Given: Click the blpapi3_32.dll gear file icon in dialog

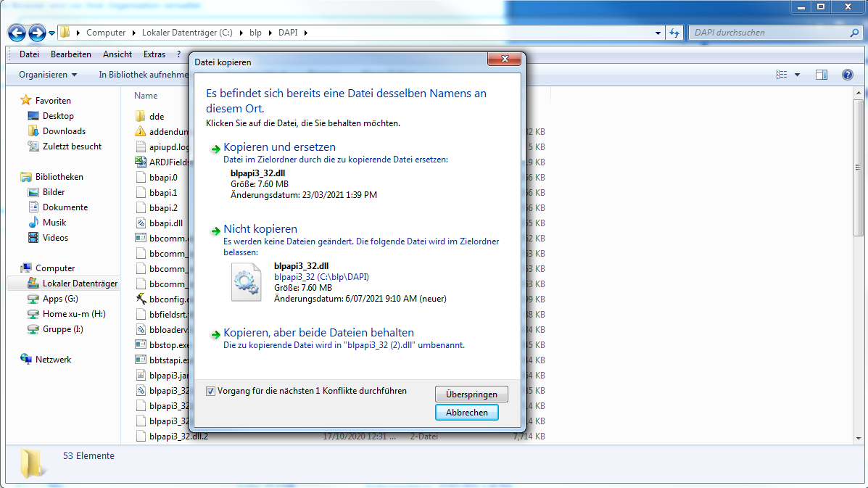Looking at the screenshot, I should click(246, 282).
